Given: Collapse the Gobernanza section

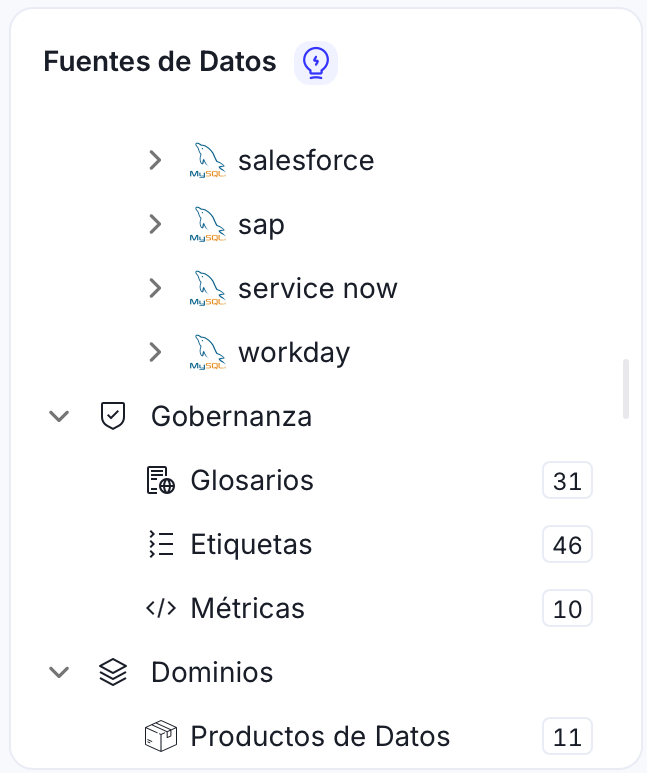Looking at the screenshot, I should pyautogui.click(x=60, y=416).
